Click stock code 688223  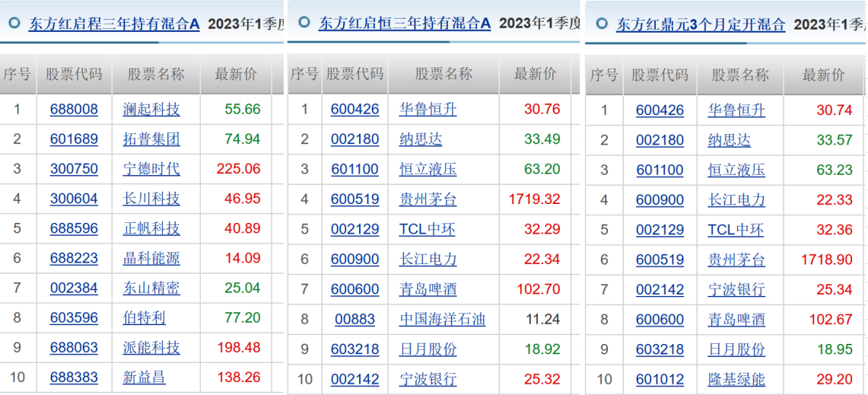point(74,258)
